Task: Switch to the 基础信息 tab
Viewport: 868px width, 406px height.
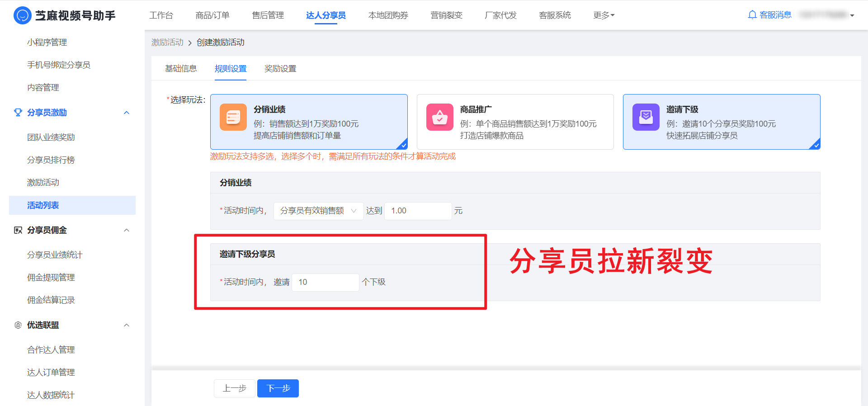Action: click(x=181, y=69)
